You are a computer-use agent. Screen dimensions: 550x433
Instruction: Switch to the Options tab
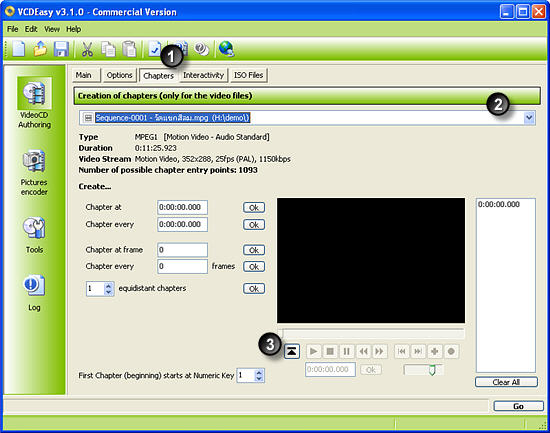[119, 75]
